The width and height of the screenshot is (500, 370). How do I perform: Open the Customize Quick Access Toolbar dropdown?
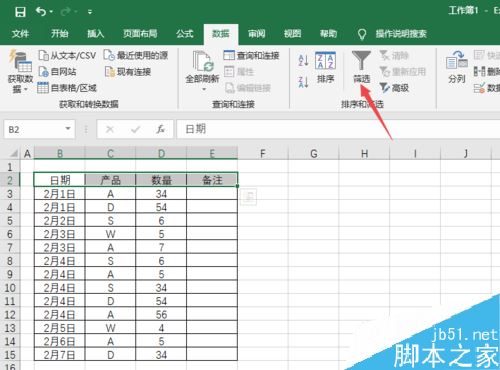pyautogui.click(x=90, y=12)
